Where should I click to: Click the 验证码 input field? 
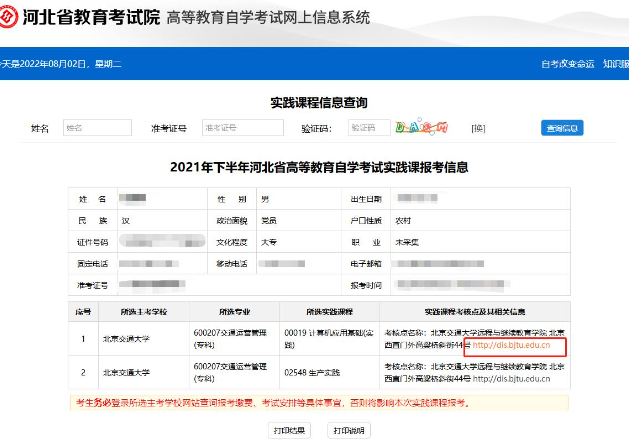(369, 128)
